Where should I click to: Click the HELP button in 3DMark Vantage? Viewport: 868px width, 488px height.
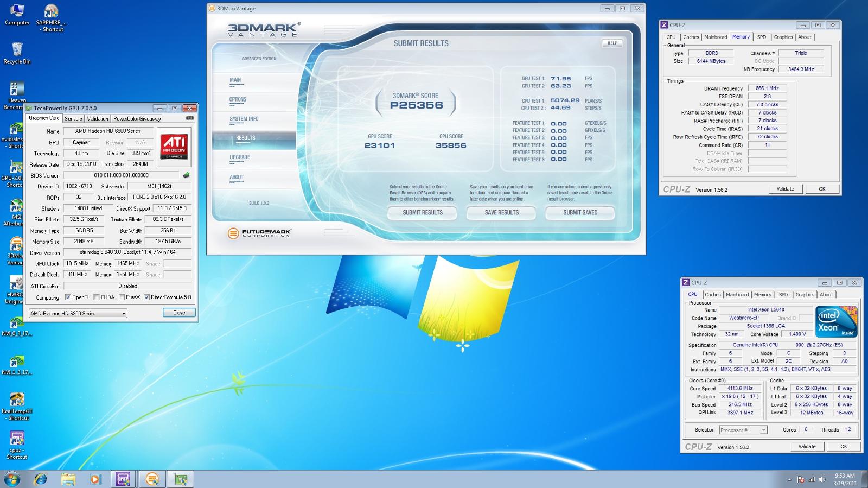(x=612, y=43)
